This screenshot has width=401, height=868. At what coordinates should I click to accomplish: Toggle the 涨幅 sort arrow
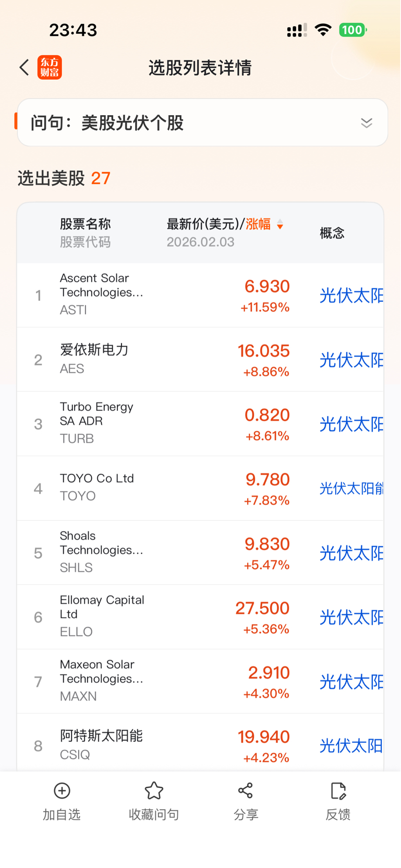coord(280,225)
